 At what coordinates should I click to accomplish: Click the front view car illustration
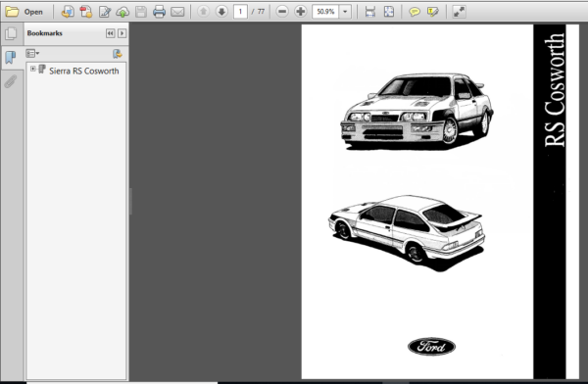[x=416, y=112]
